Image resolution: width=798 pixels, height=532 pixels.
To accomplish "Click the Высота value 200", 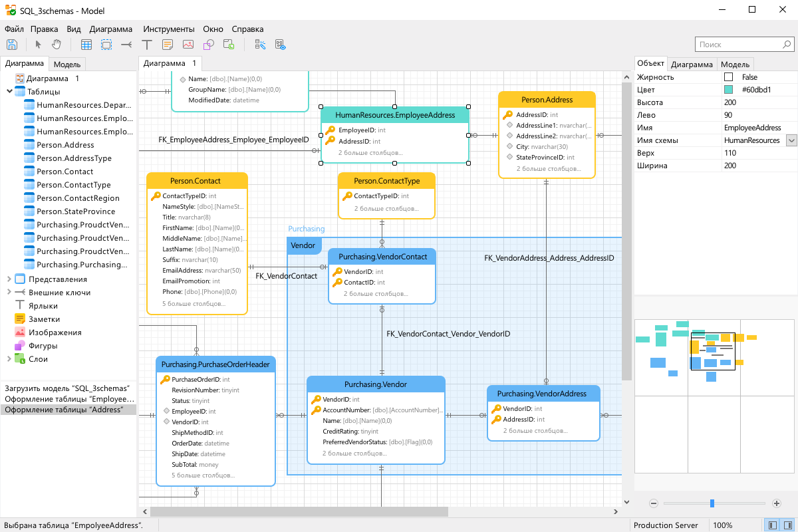I will (759, 102).
